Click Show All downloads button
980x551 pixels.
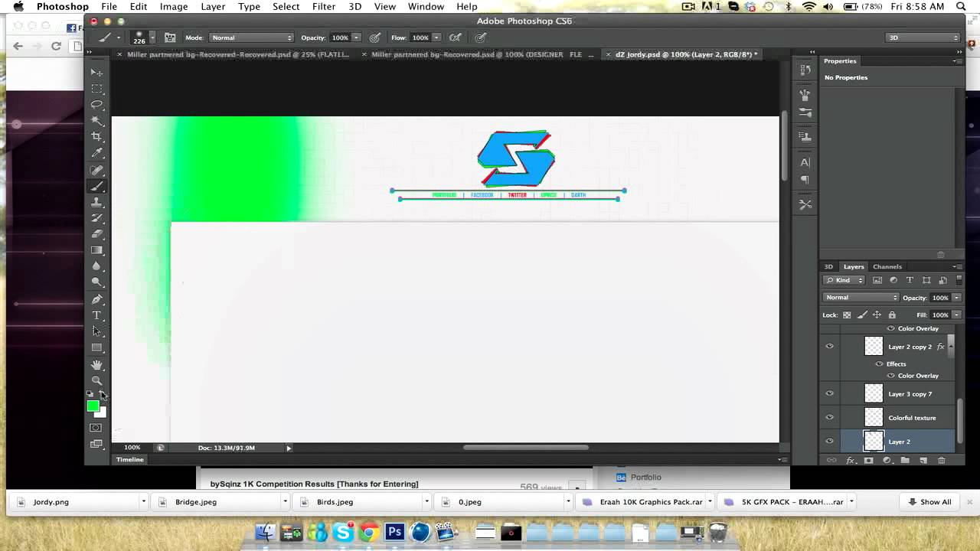[x=929, y=502]
